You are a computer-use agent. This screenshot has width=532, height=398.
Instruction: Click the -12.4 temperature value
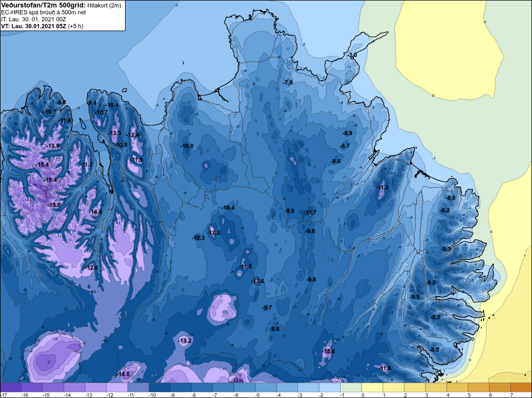pos(133,135)
